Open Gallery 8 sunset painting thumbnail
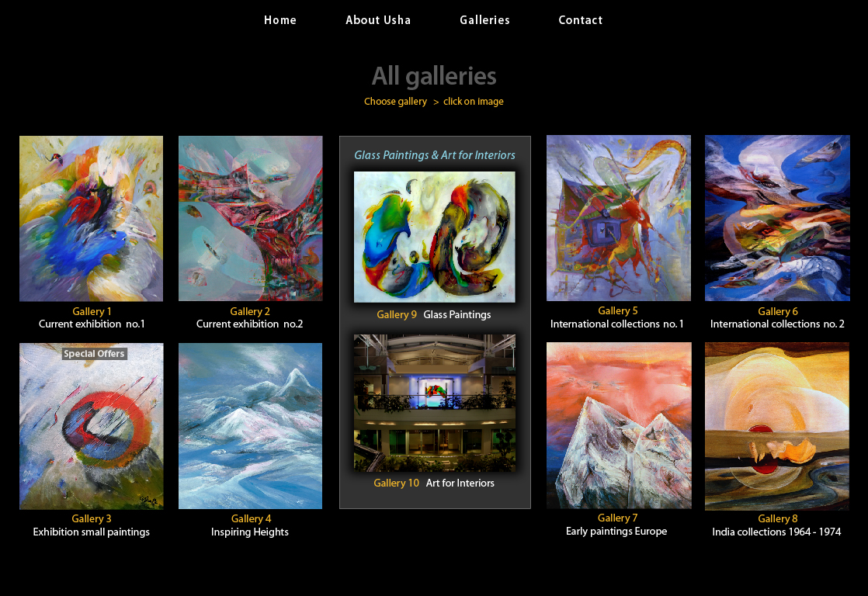 tap(777, 426)
